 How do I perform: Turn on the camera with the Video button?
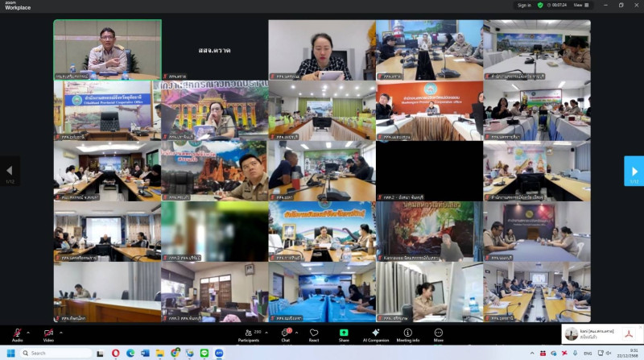tap(48, 333)
